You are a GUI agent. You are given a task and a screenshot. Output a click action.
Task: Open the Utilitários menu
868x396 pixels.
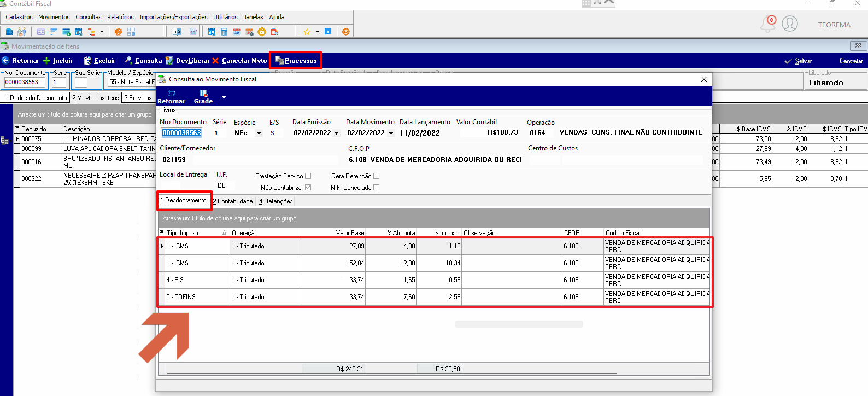click(225, 17)
